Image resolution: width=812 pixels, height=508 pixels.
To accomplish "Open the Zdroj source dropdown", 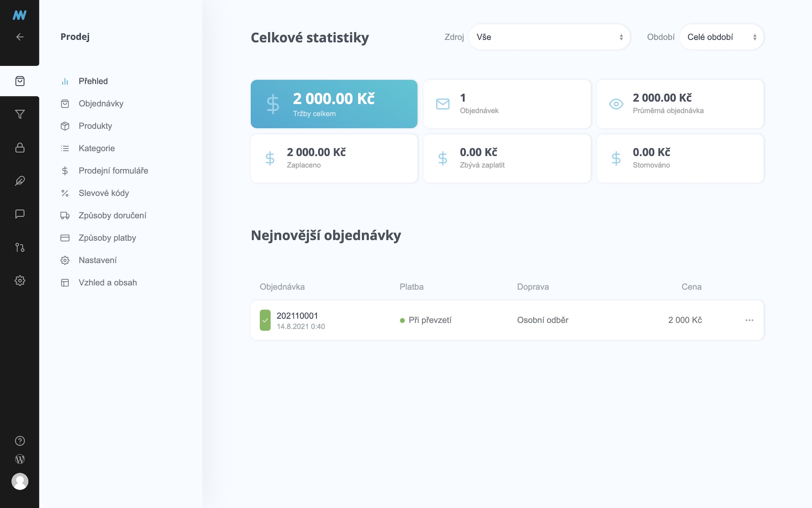I will tap(549, 37).
